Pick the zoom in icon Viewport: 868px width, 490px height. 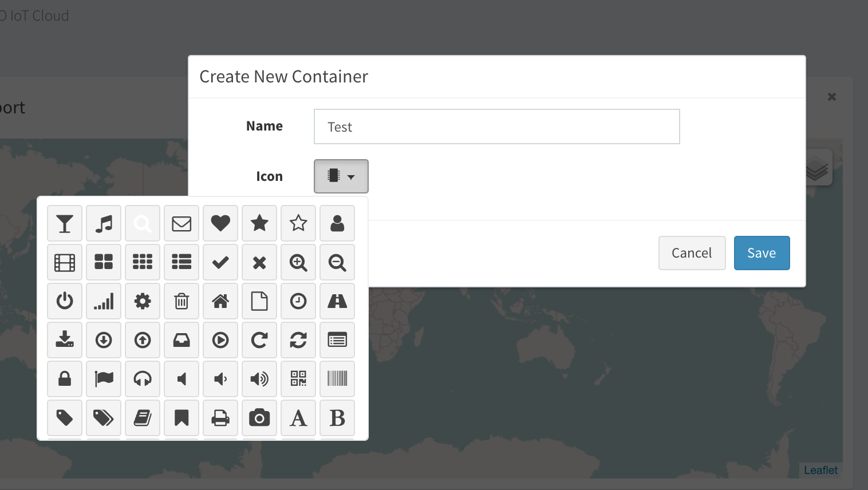tap(298, 262)
